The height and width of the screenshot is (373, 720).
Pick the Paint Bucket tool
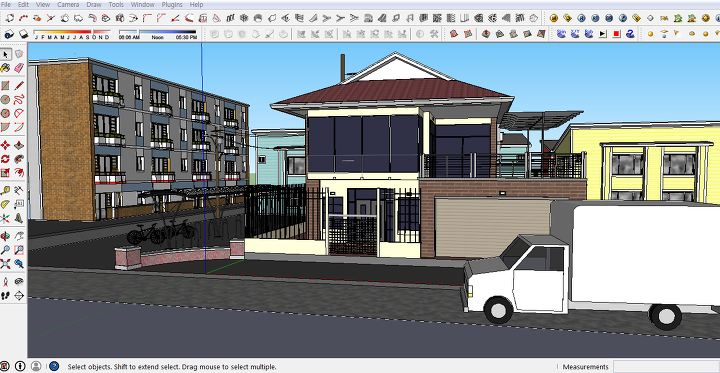point(6,68)
